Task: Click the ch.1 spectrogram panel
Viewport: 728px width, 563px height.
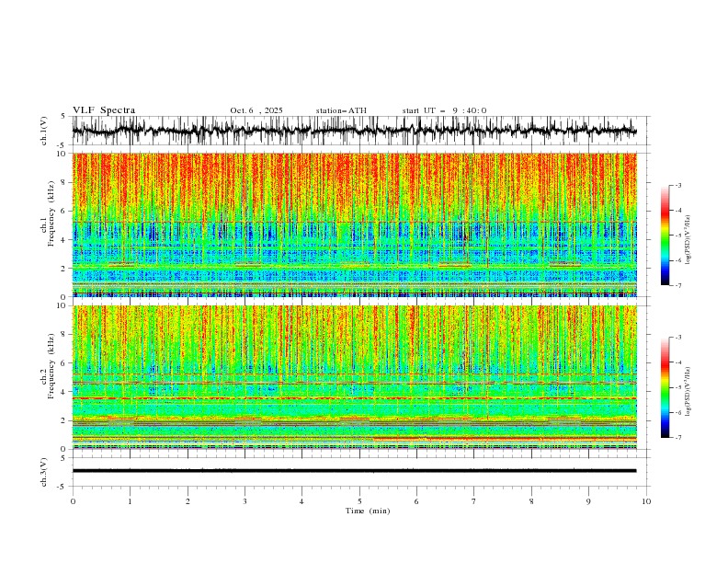Action: (x=354, y=224)
